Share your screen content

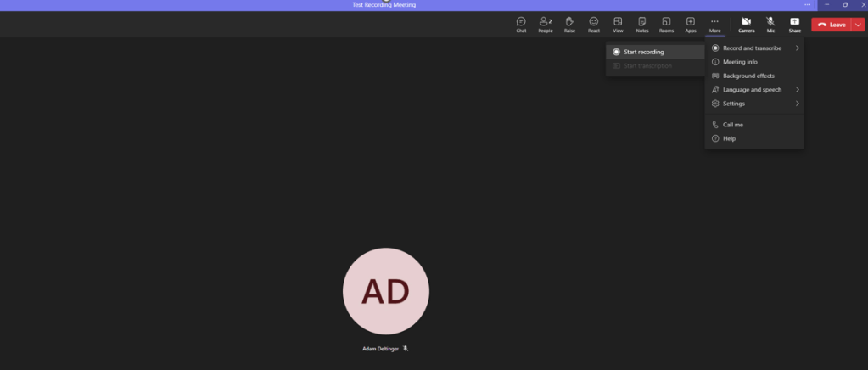794,25
